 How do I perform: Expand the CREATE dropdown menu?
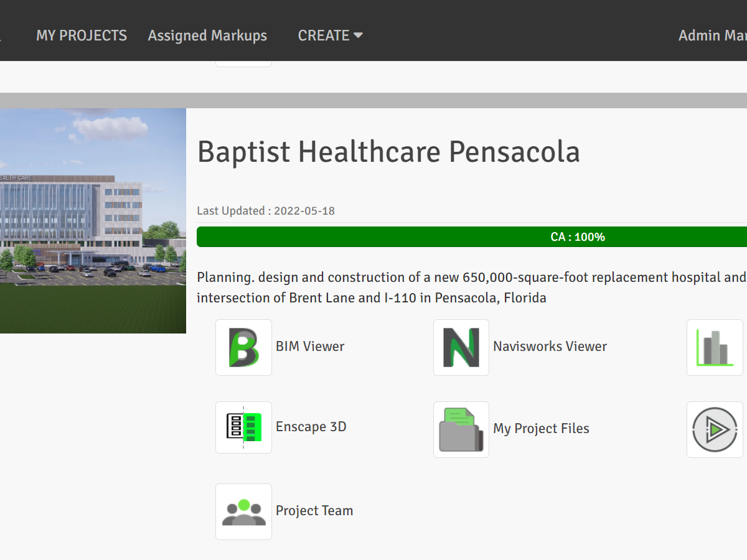[x=330, y=35]
